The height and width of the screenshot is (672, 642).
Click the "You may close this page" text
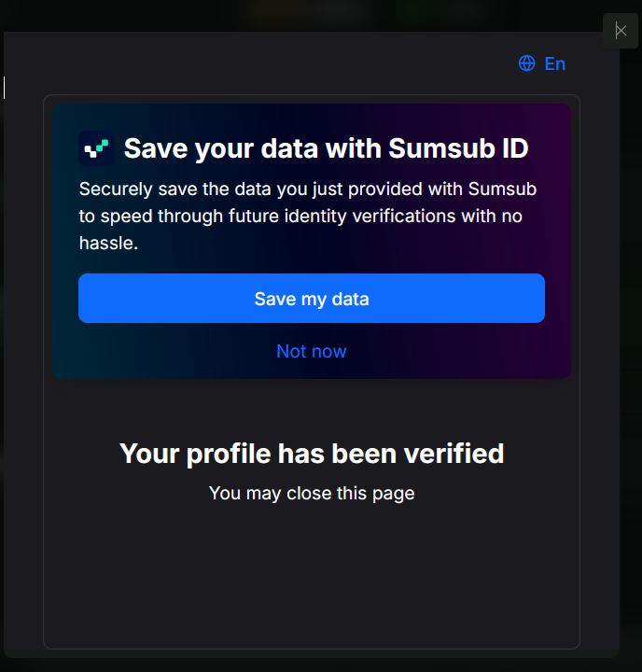pyautogui.click(x=312, y=493)
